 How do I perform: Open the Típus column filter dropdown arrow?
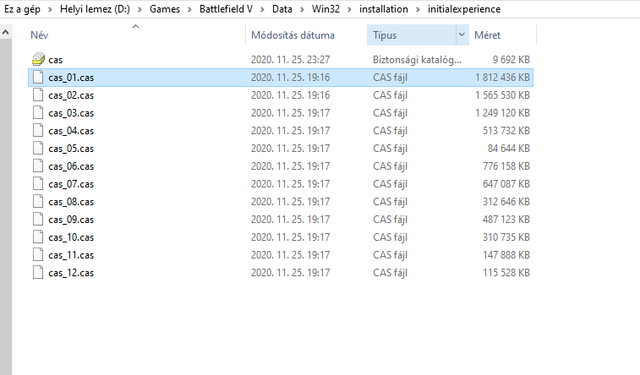coord(462,35)
